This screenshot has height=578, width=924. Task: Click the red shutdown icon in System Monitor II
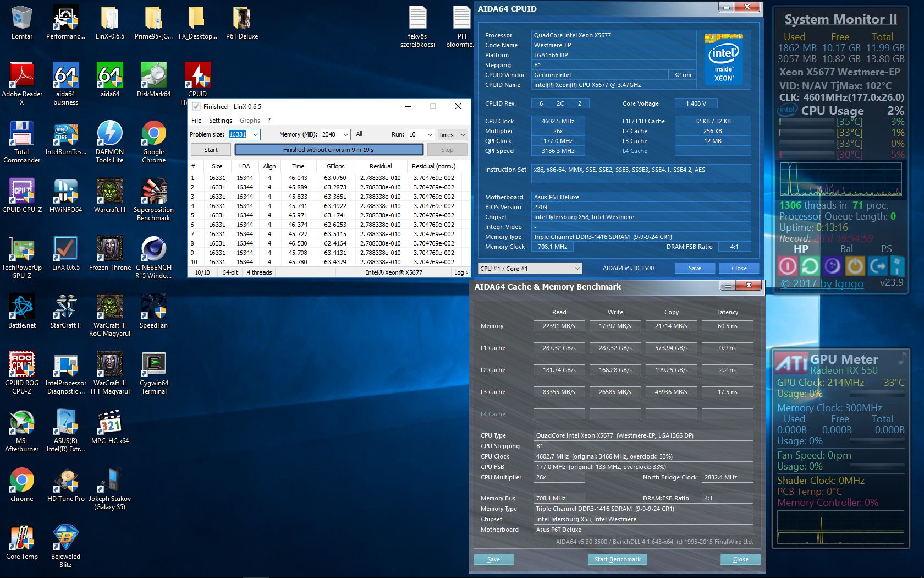click(788, 266)
